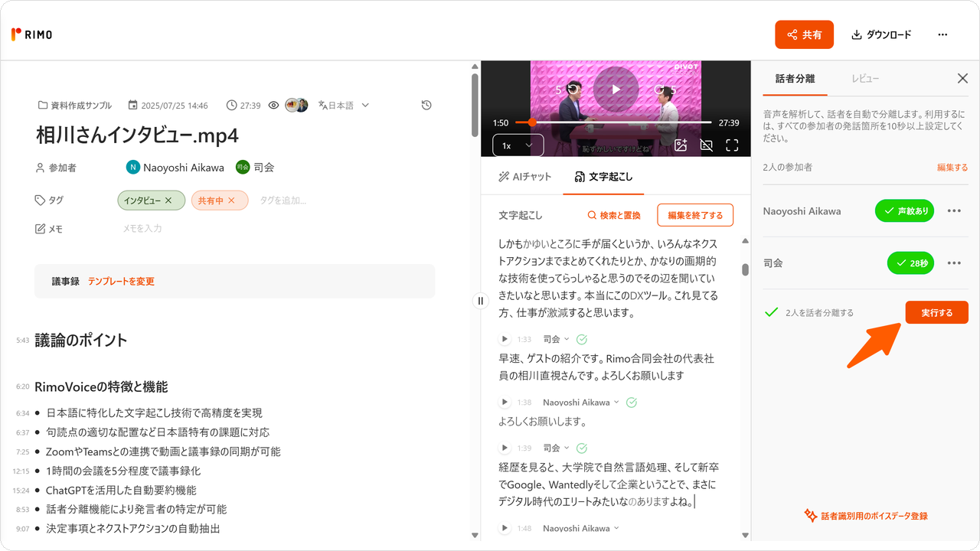Click the タグを追加 input field
The width and height of the screenshot is (980, 551).
(x=283, y=201)
